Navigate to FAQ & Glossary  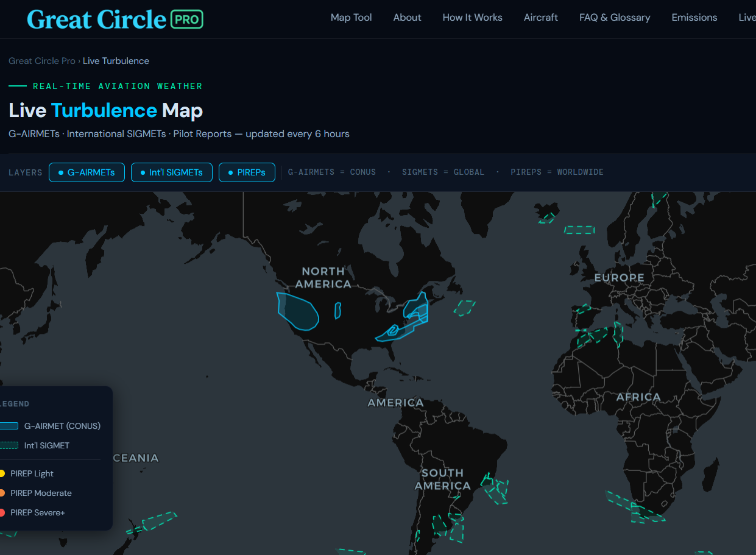pos(614,17)
